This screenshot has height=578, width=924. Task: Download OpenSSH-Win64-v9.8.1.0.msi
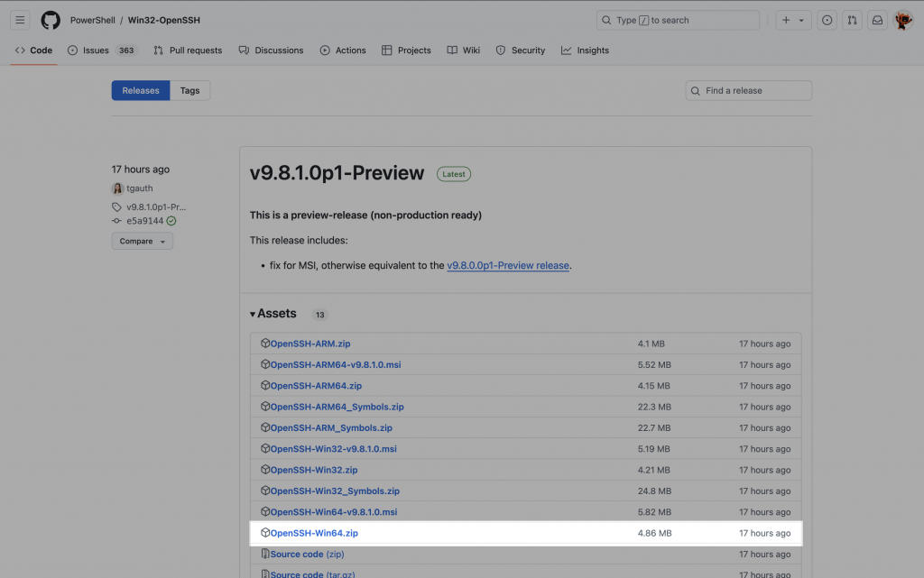click(334, 512)
